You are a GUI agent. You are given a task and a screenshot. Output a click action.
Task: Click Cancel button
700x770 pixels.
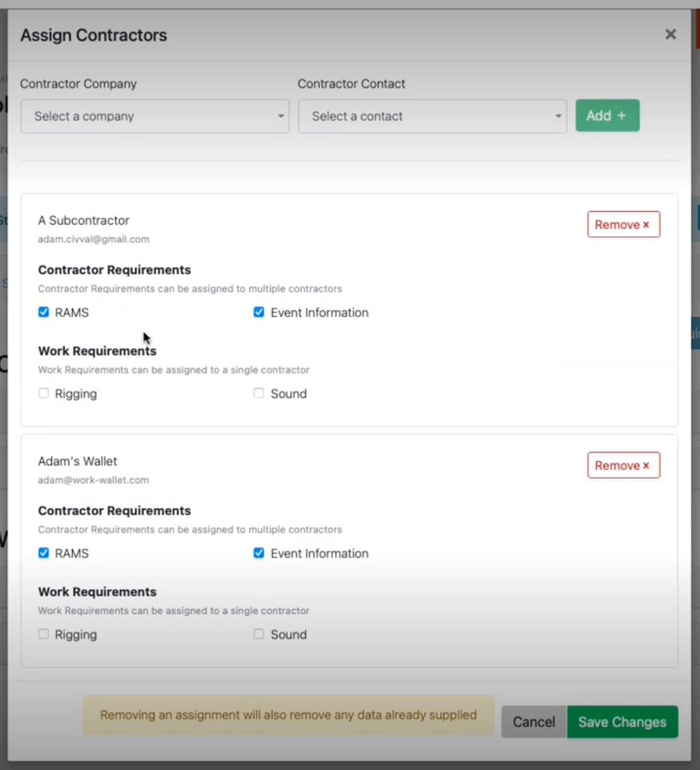(x=533, y=722)
